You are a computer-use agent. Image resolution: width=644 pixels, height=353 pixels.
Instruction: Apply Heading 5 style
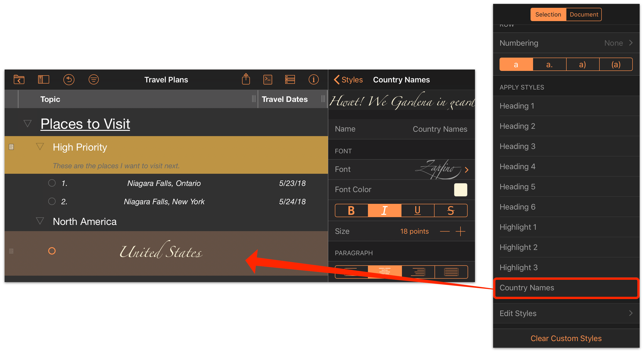(566, 187)
